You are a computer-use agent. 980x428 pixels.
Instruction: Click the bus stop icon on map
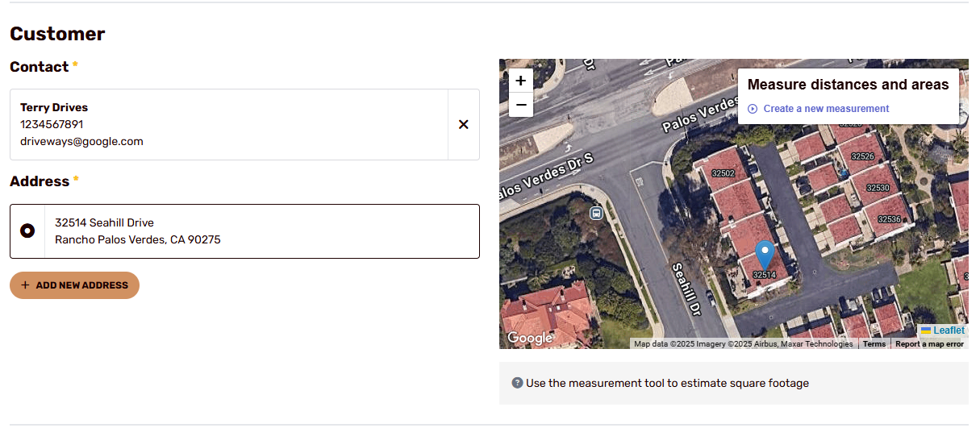pyautogui.click(x=596, y=213)
